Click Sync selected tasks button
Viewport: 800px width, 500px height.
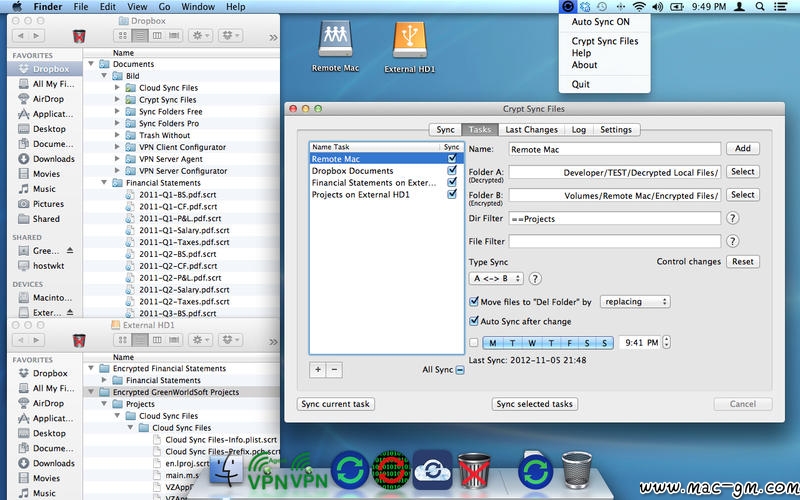535,404
